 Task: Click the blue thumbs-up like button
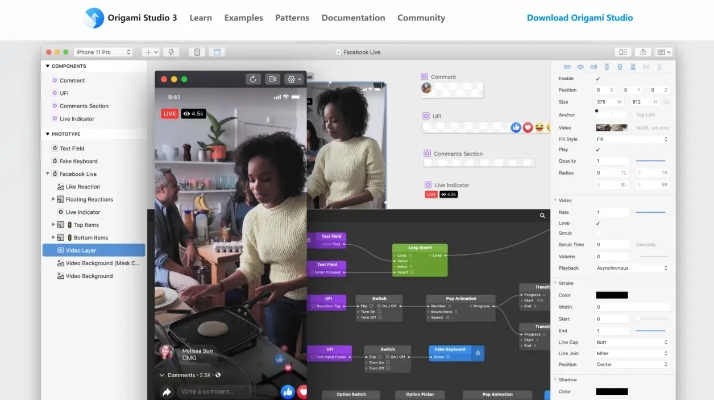[x=288, y=392]
